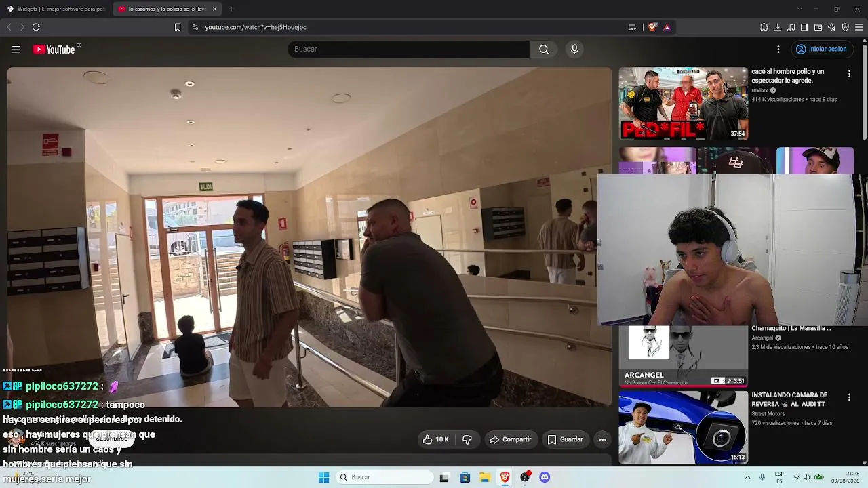Open the browser extensions puzzle icon
Image resolution: width=868 pixels, height=488 pixels.
(x=764, y=27)
